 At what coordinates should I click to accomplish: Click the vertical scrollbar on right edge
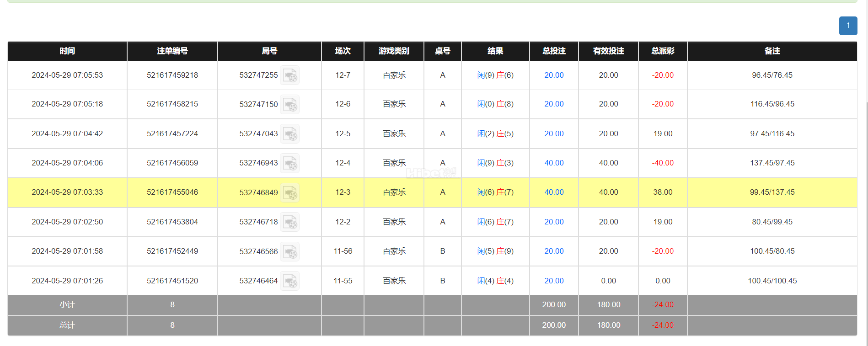(x=866, y=224)
